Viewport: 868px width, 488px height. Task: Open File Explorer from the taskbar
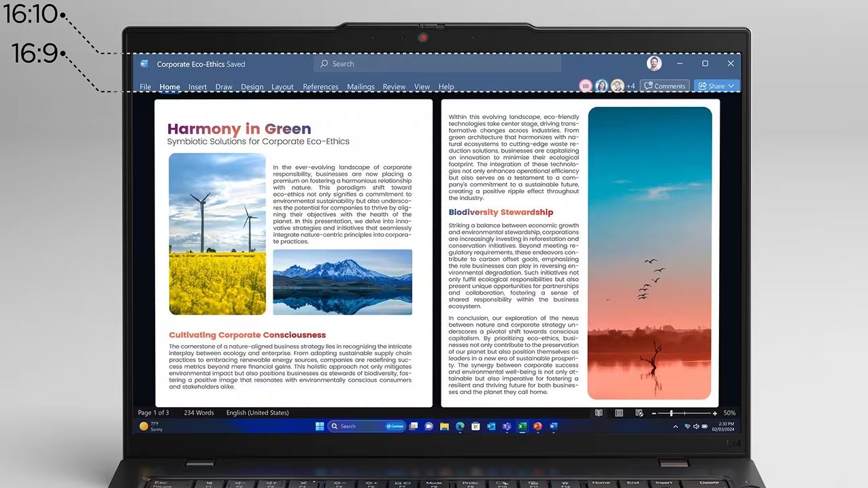[x=444, y=427]
